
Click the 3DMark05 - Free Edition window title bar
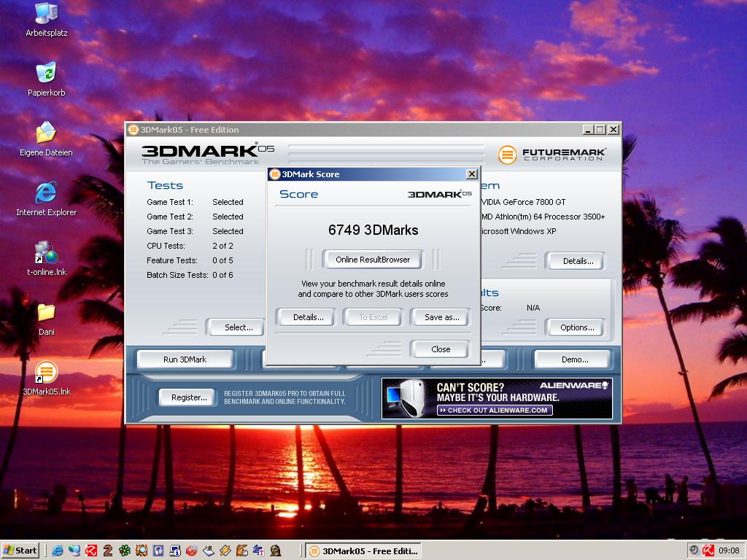point(373,130)
